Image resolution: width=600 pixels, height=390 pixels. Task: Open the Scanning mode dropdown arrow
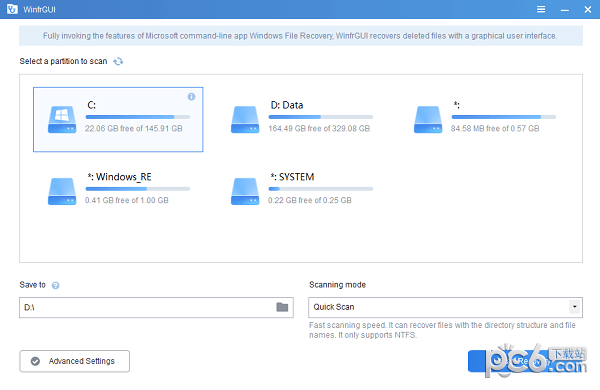(x=574, y=307)
